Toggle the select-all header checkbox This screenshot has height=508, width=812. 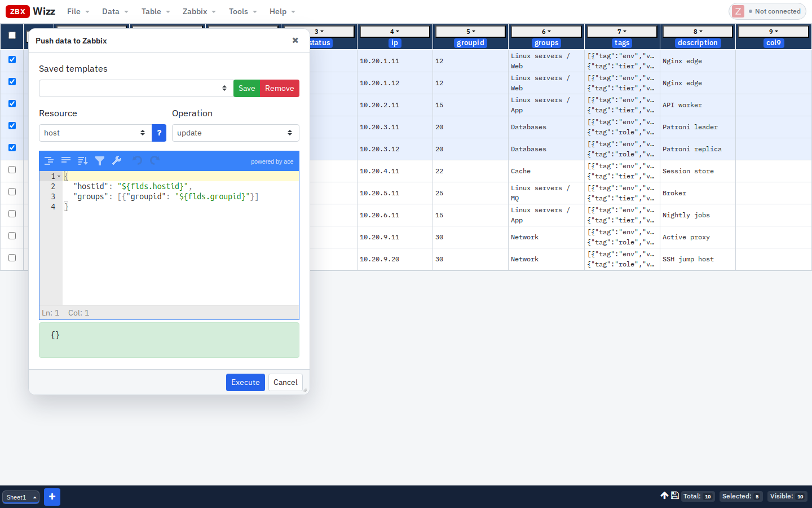[x=12, y=35]
